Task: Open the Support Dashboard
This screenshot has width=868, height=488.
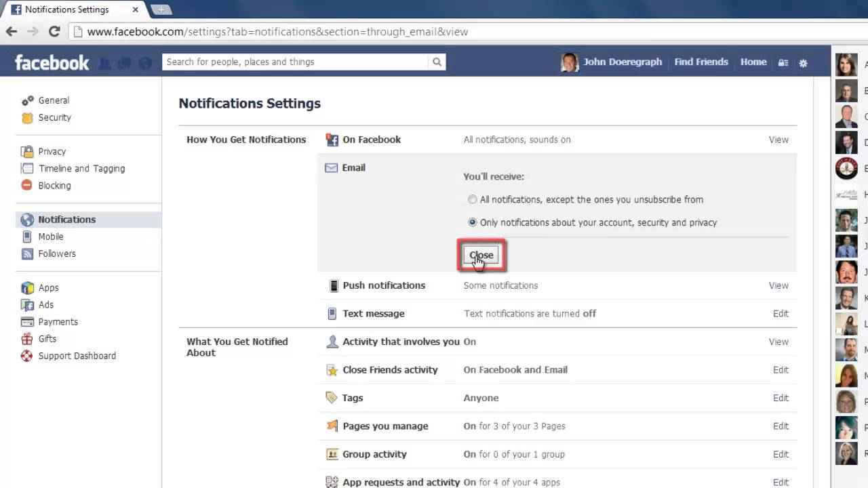Action: (x=77, y=356)
